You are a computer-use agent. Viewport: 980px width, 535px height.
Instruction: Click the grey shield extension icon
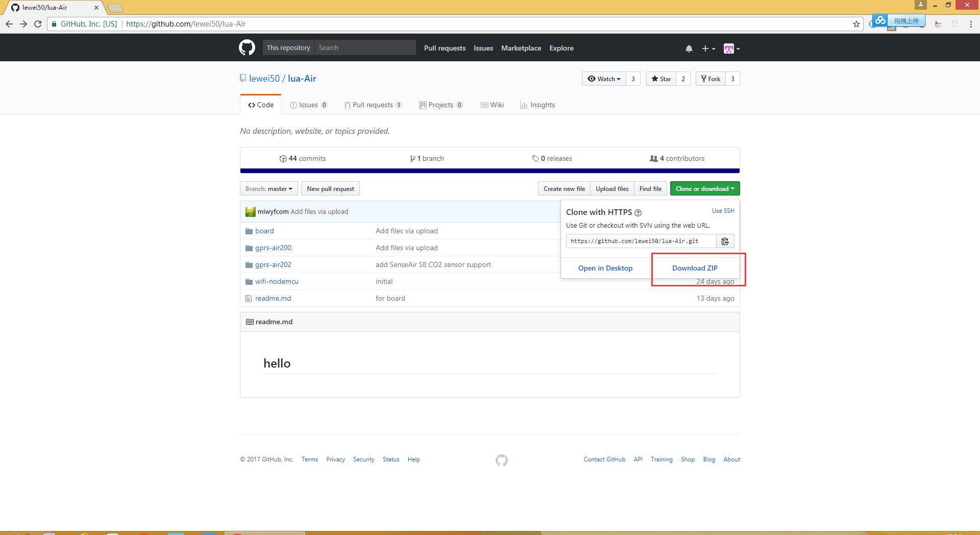(954, 24)
